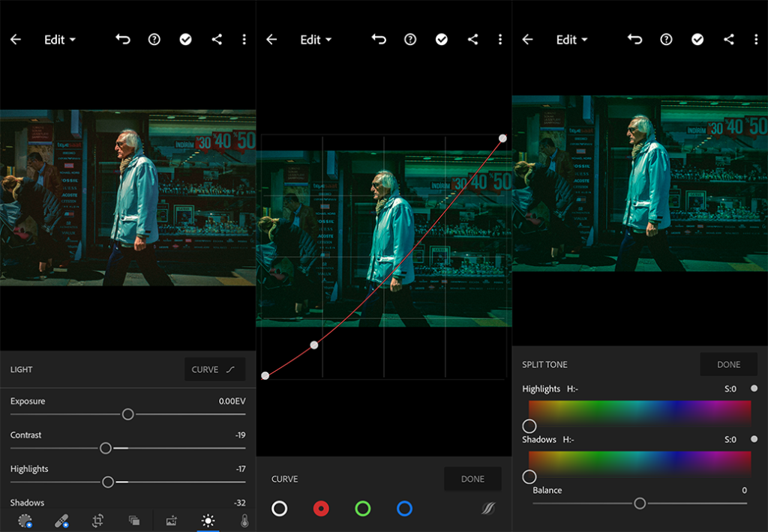Screen dimensions: 768x532
Task: Go back using middle screen's arrow
Action: [271, 40]
